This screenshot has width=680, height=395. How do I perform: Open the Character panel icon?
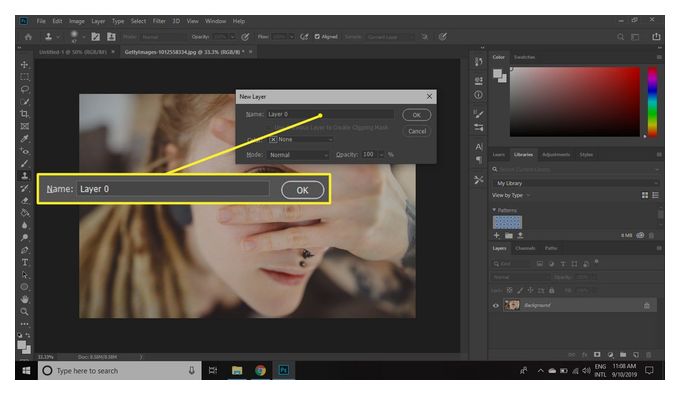coord(478,147)
